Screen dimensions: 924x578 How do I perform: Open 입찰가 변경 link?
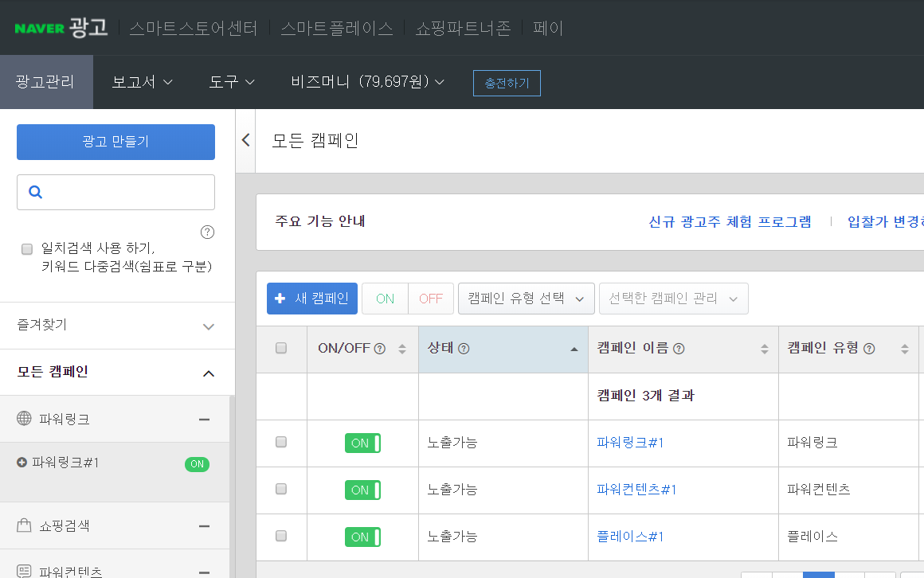click(x=885, y=222)
